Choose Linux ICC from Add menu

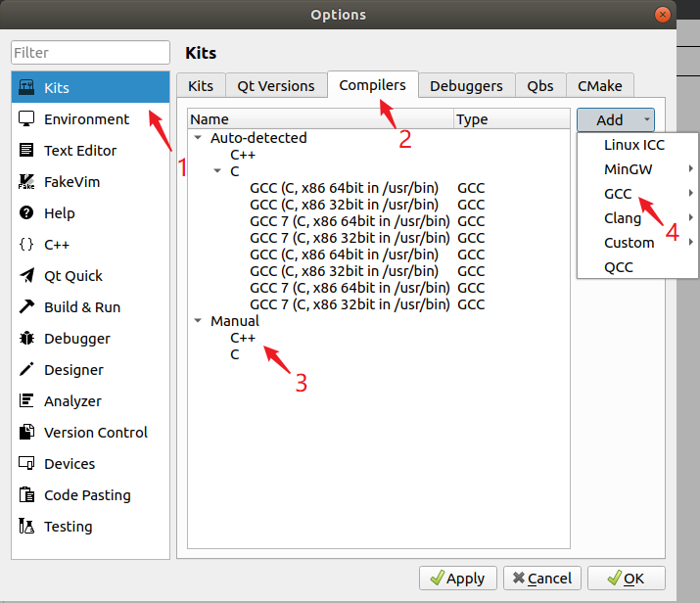[x=635, y=145]
